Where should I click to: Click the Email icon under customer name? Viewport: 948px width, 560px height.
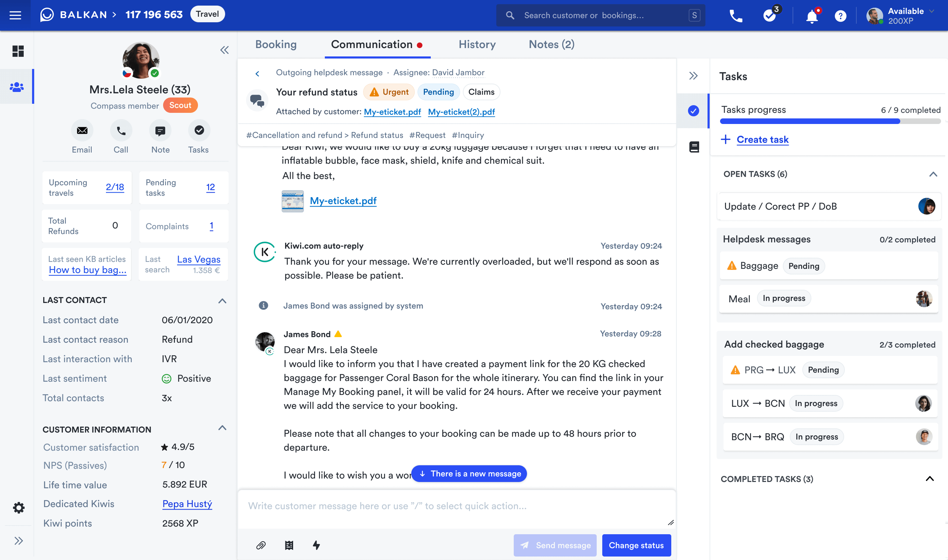tap(82, 131)
